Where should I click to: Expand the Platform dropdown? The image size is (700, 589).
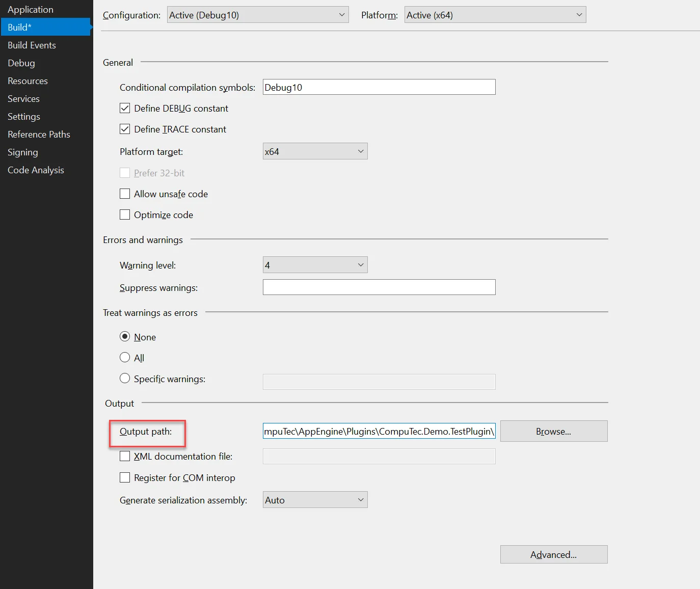(495, 15)
